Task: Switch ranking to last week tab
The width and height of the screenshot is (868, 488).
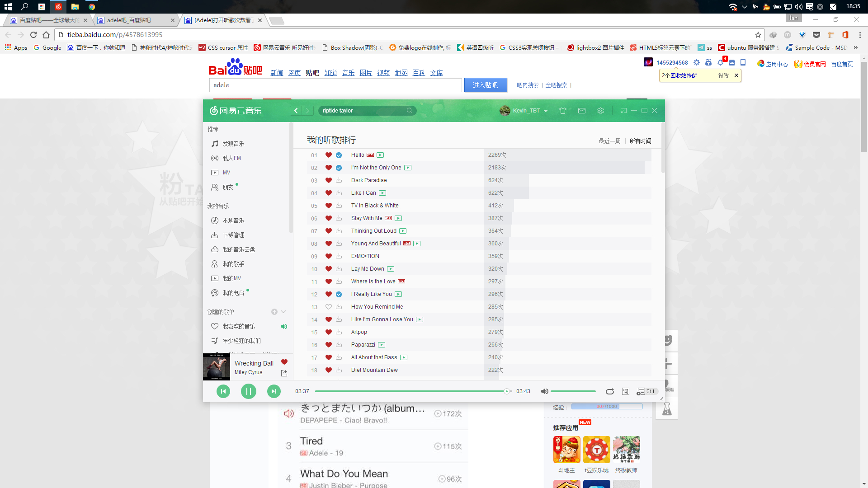Action: point(609,141)
